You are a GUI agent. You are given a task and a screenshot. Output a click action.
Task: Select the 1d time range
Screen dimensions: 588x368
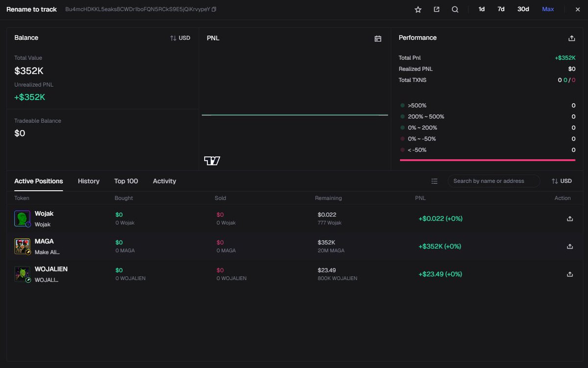[482, 9]
